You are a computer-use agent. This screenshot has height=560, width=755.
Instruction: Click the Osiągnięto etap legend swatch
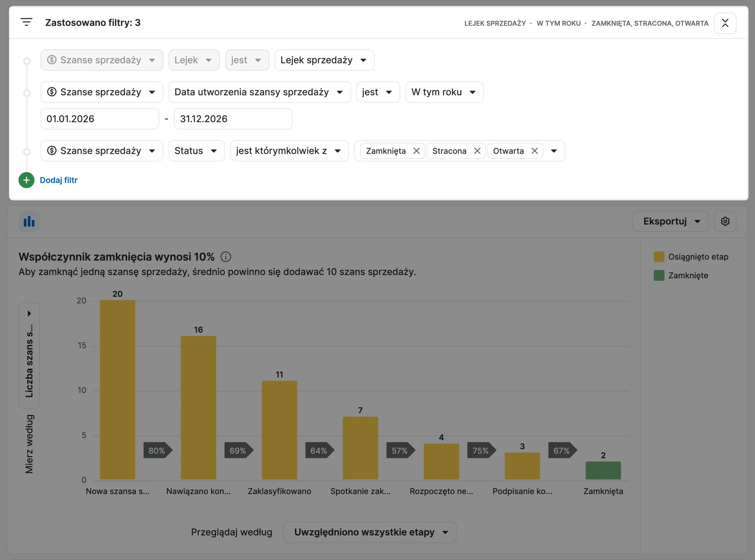(x=659, y=257)
